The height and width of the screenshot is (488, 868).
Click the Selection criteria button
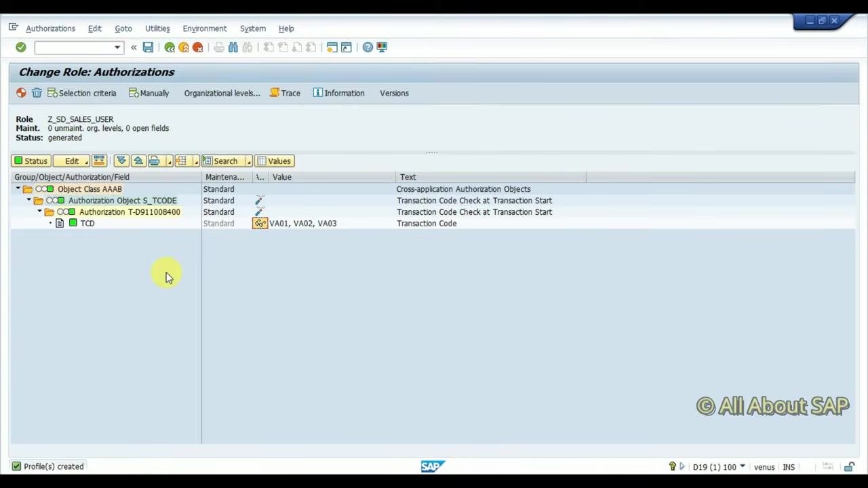(81, 93)
